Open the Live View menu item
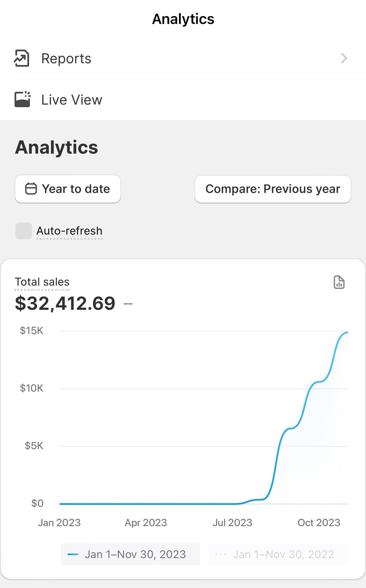 coord(72,100)
